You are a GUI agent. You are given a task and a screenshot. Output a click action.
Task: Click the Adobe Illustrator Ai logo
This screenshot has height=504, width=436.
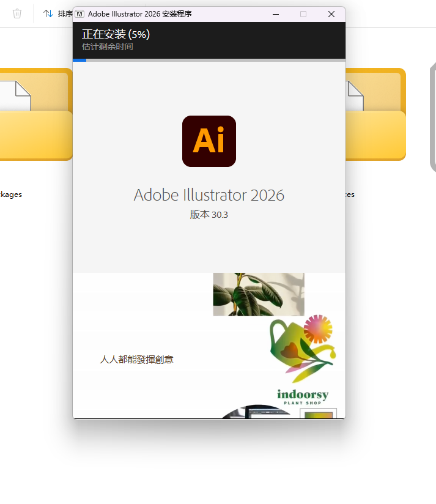click(209, 141)
